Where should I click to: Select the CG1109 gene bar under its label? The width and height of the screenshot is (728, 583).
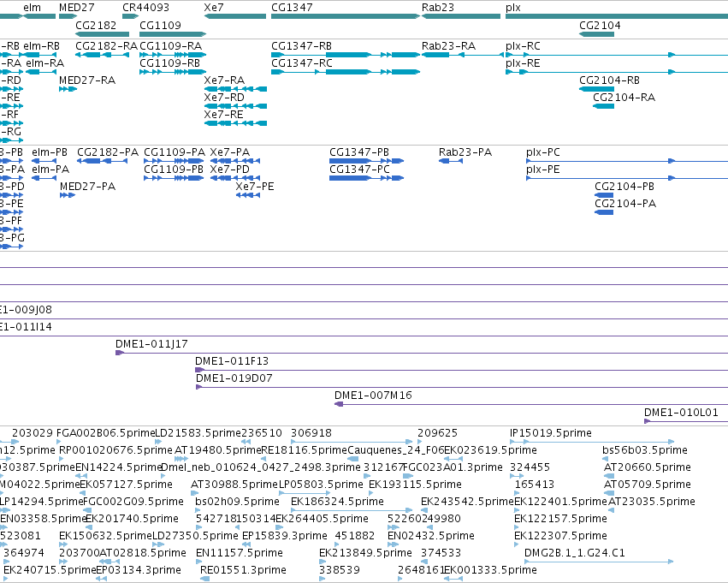click(173, 34)
